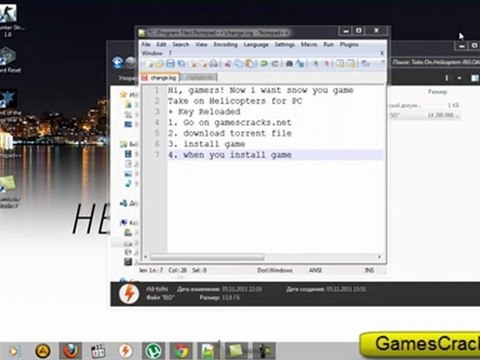Click the editor's scroll-left arrow
The image size is (480, 360).
point(145,257)
